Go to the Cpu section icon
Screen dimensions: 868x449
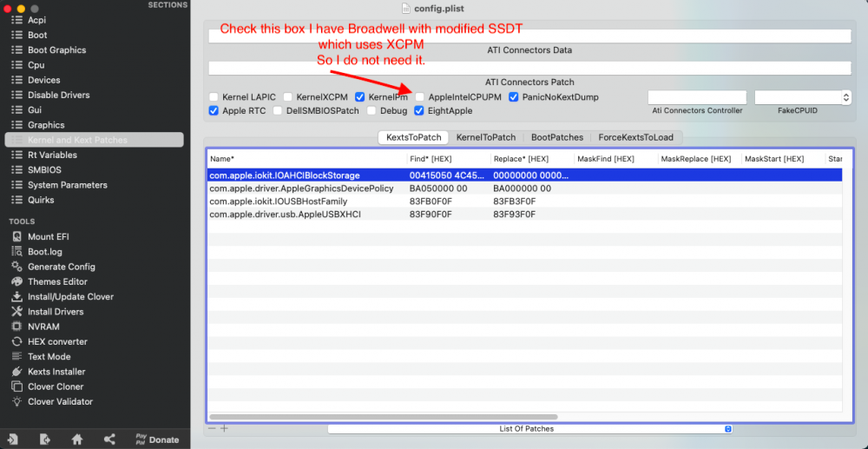pos(17,65)
